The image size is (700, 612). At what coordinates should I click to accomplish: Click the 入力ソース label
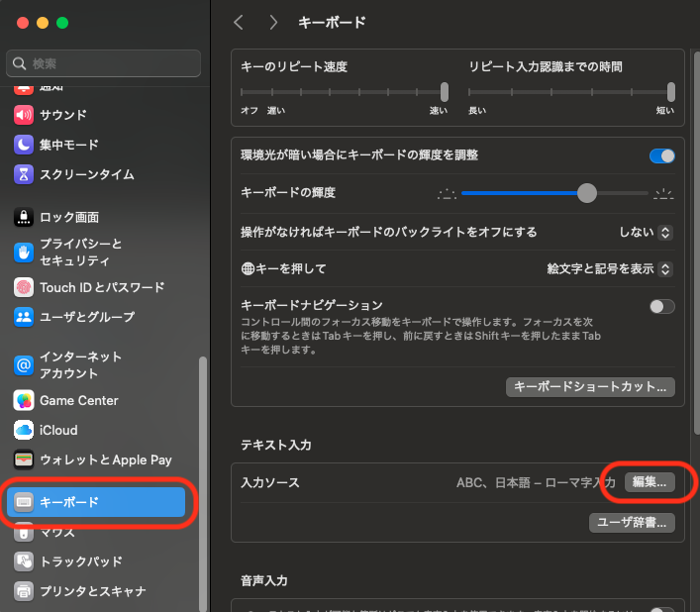[270, 482]
